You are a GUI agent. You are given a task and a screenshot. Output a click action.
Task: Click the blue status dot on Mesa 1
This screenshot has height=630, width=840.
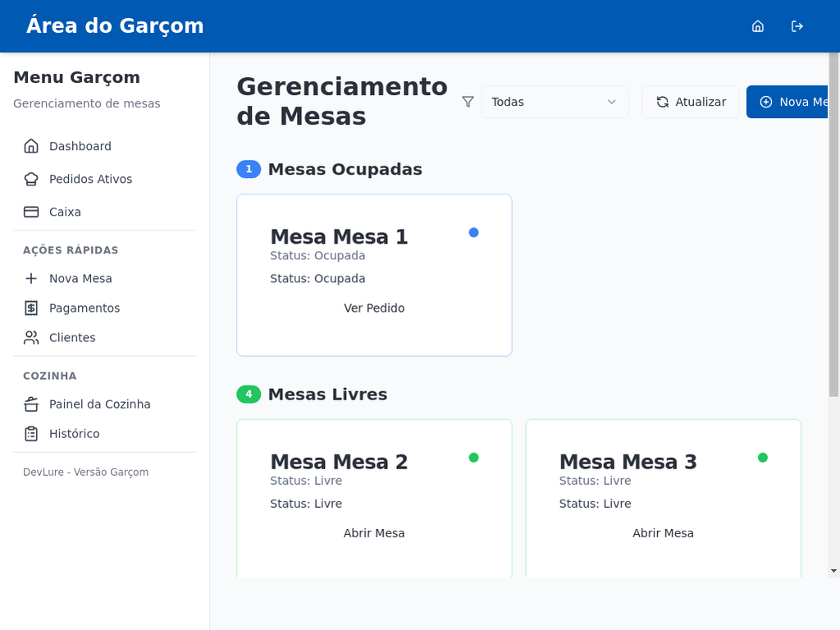click(x=473, y=232)
